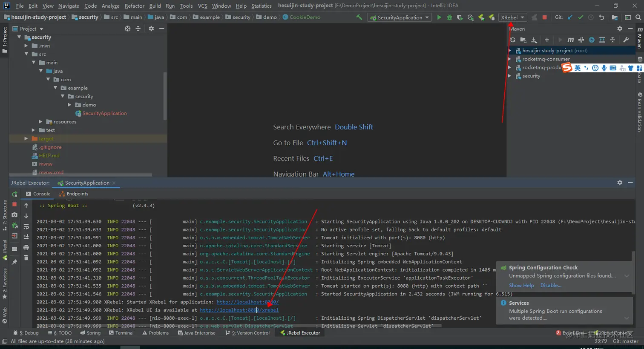Click the http://localhost:8080/xrebel link
644x349 pixels.
coord(239,310)
